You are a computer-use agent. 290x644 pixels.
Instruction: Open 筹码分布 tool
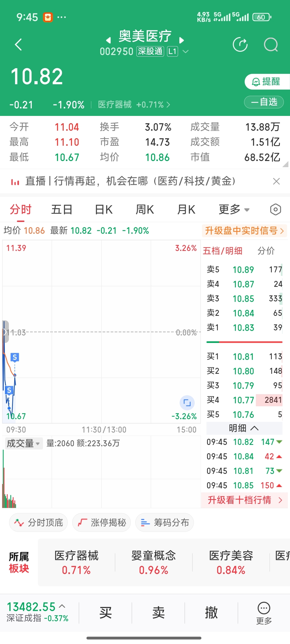pyautogui.click(x=165, y=522)
